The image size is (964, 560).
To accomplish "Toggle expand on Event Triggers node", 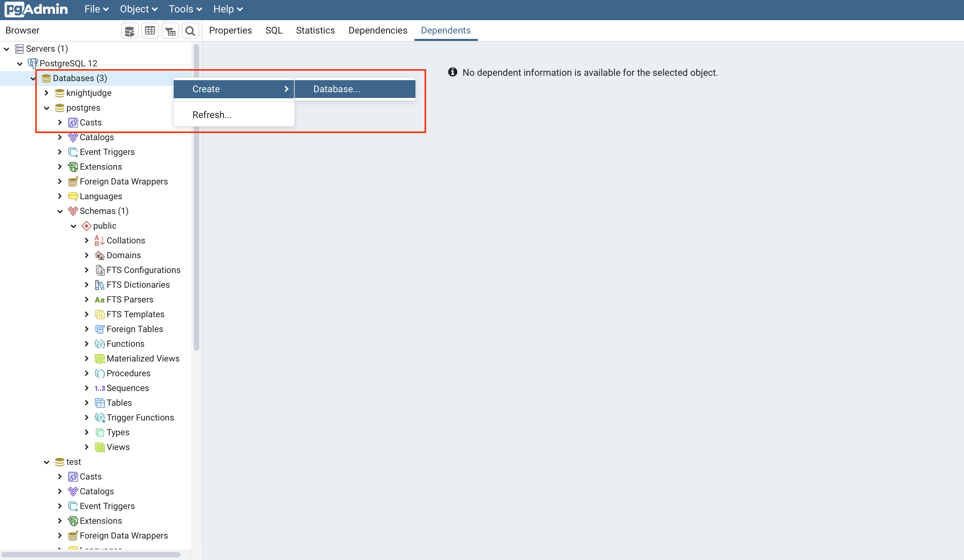I will [59, 152].
